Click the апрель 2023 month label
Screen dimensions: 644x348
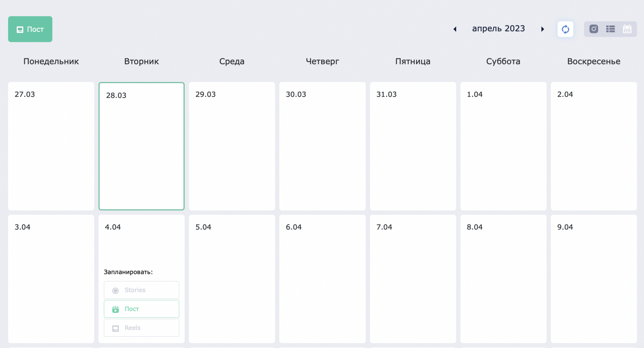click(x=498, y=29)
